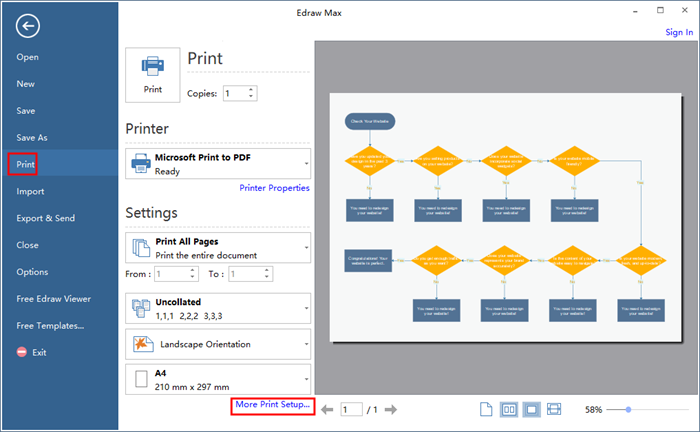The width and height of the screenshot is (700, 432).
Task: Click Sign In link
Action: coord(679,32)
